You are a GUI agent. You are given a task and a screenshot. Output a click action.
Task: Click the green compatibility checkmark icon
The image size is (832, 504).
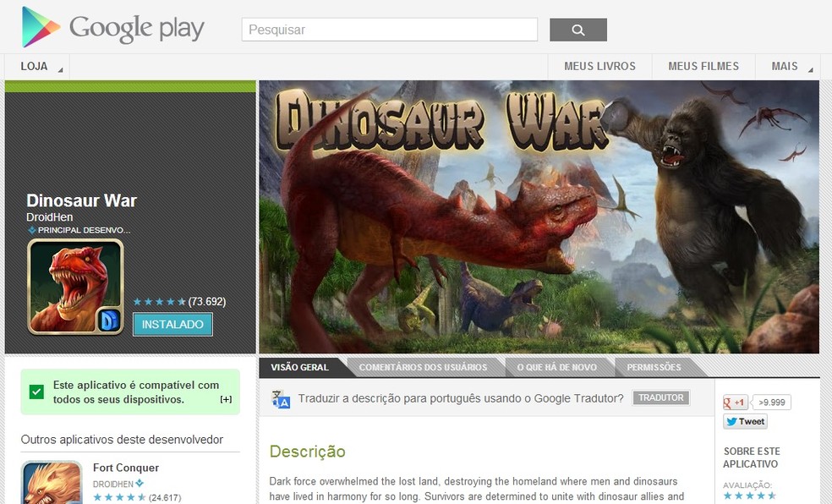click(x=36, y=392)
